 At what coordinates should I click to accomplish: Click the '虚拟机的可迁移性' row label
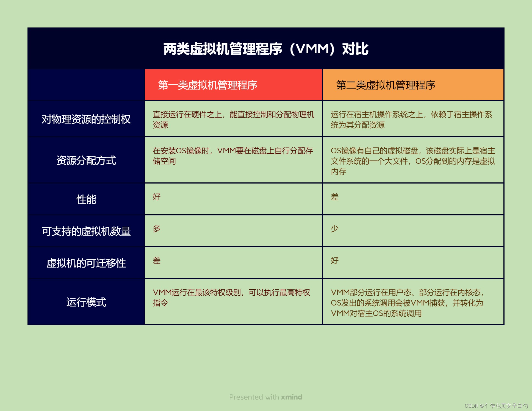tap(86, 263)
